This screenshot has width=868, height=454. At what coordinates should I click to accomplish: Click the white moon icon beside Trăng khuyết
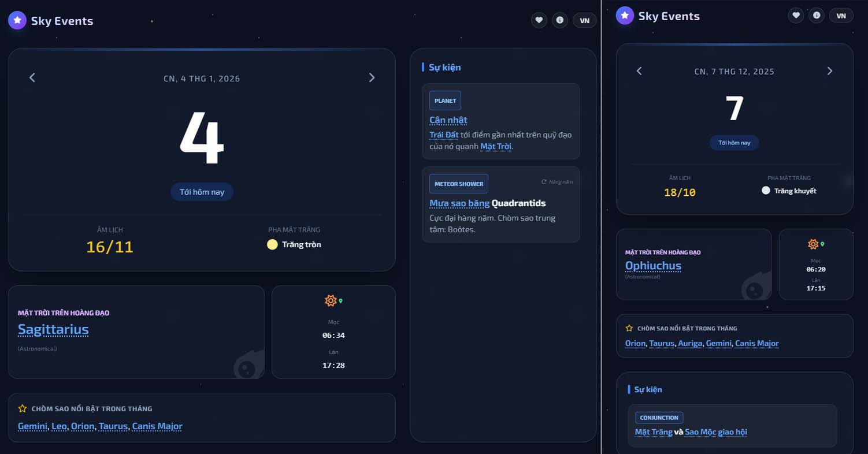coord(766,191)
